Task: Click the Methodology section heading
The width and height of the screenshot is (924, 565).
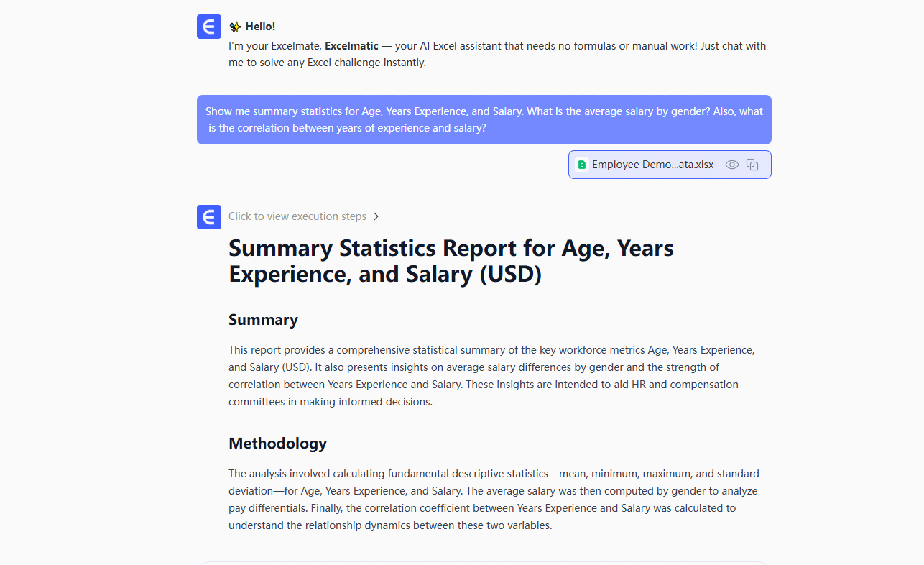Action: pos(277,444)
